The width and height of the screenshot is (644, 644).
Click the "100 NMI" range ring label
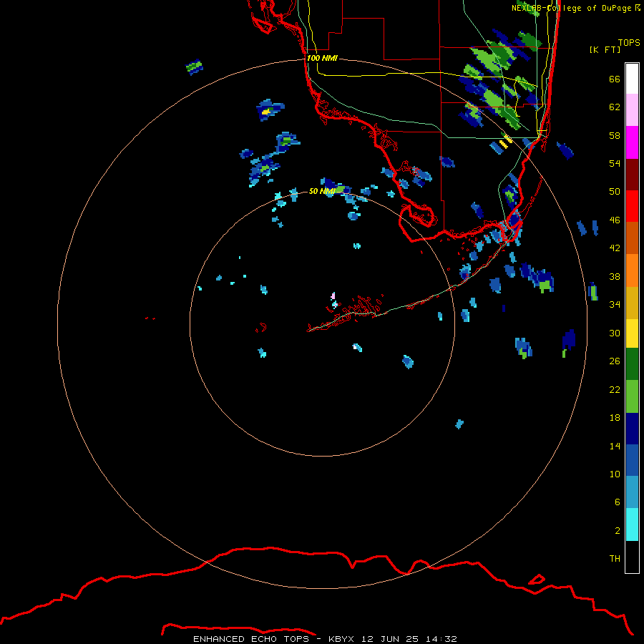click(322, 58)
